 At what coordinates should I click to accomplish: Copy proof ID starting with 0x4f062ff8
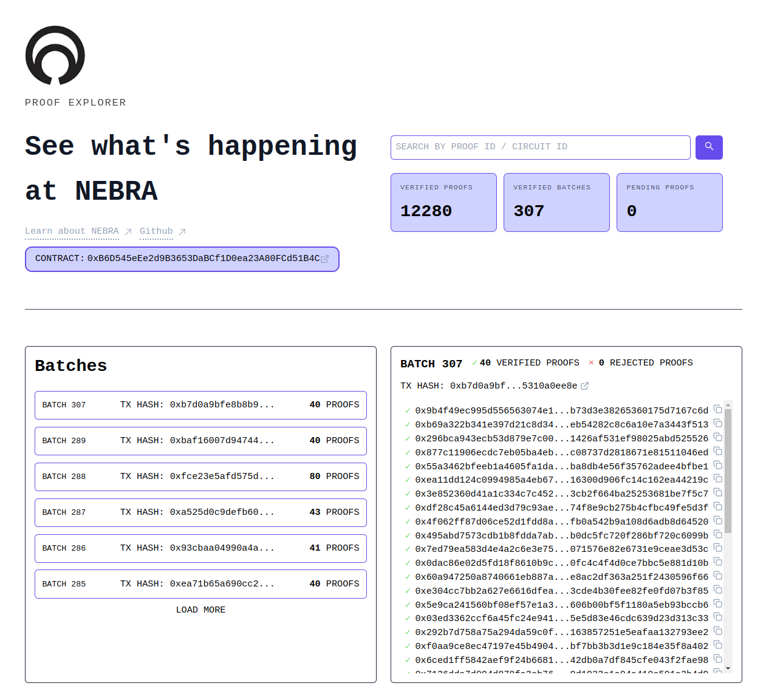pyautogui.click(x=717, y=520)
